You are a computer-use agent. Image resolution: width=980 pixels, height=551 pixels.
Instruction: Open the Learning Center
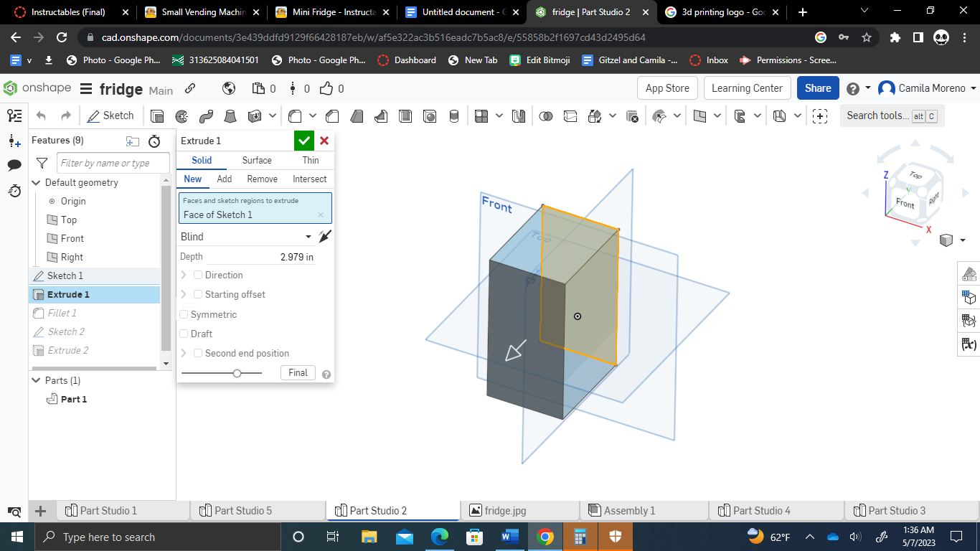747,88
